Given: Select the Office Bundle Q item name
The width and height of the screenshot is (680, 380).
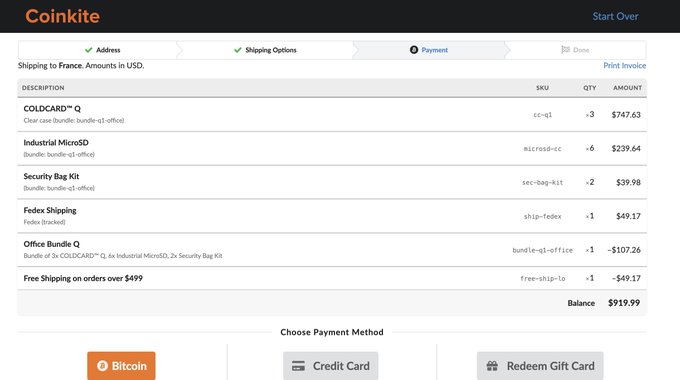Looking at the screenshot, I should (52, 244).
